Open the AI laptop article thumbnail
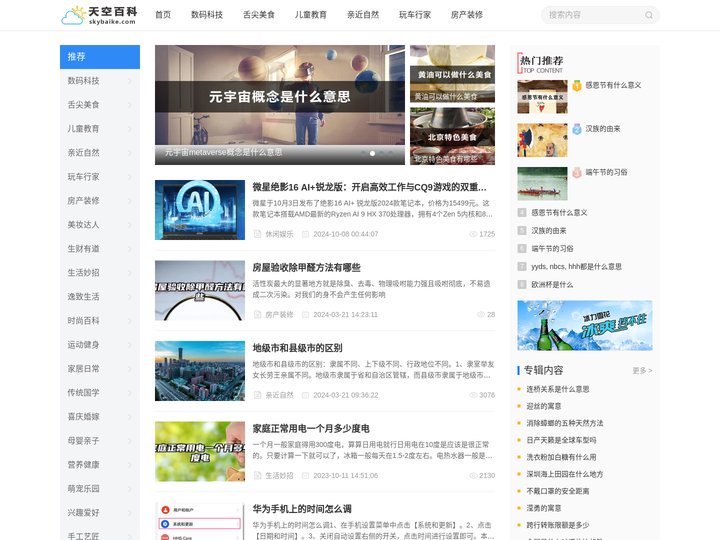 click(200, 210)
